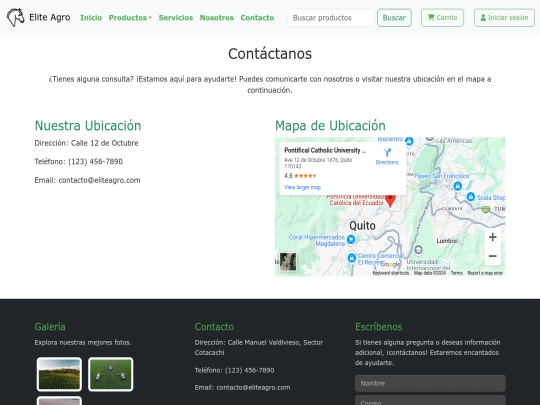Expand the Productos dropdown menu
The image size is (540, 405).
130,18
